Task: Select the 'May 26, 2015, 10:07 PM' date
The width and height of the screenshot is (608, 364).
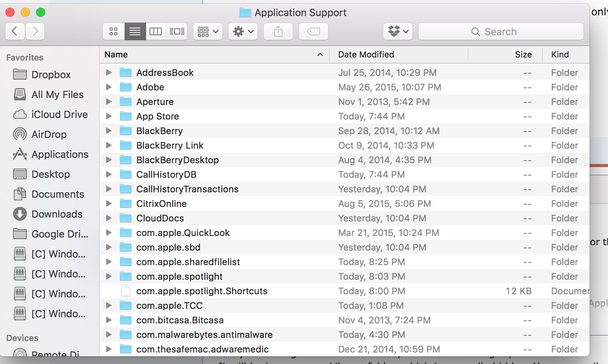Action: 389,87
